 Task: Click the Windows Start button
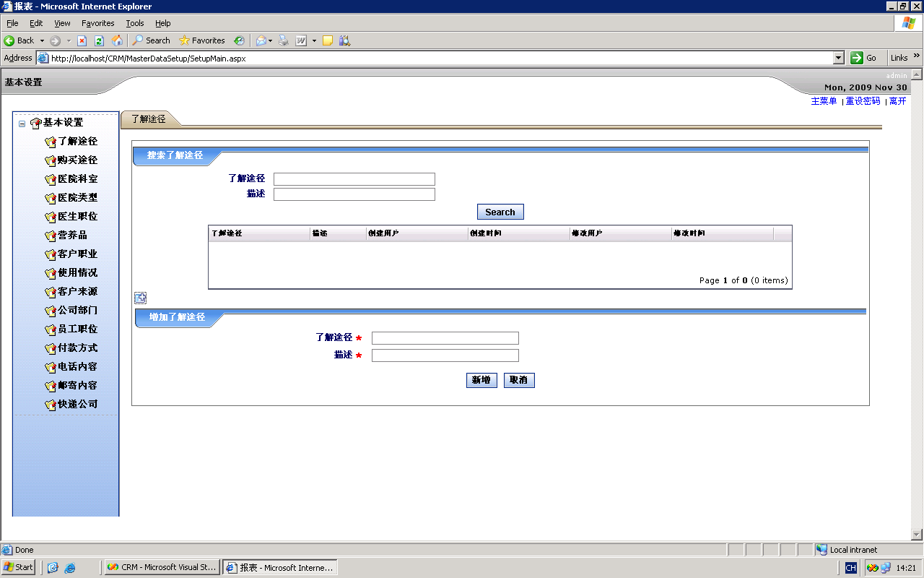(18, 567)
